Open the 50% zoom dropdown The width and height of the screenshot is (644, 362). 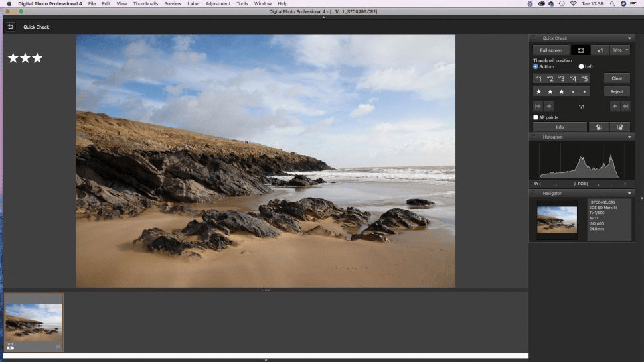pyautogui.click(x=620, y=50)
